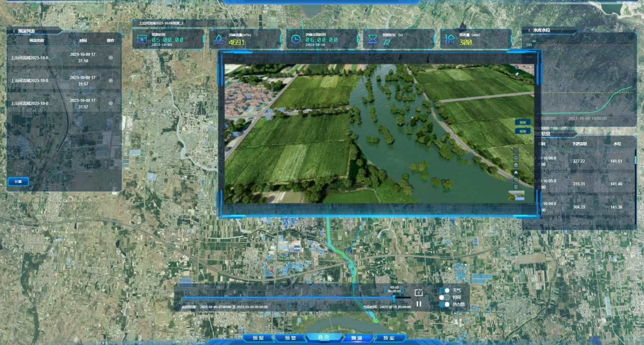Click the timeline slider handle

394,298
